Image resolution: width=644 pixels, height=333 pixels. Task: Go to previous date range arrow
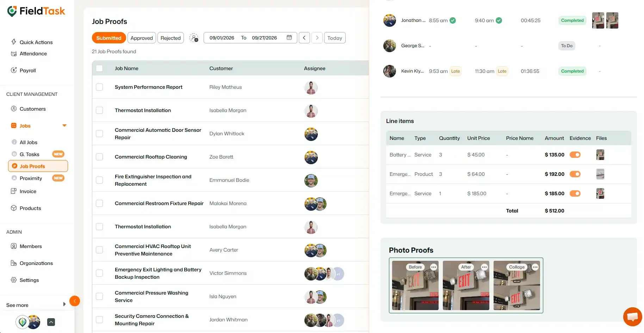(304, 38)
